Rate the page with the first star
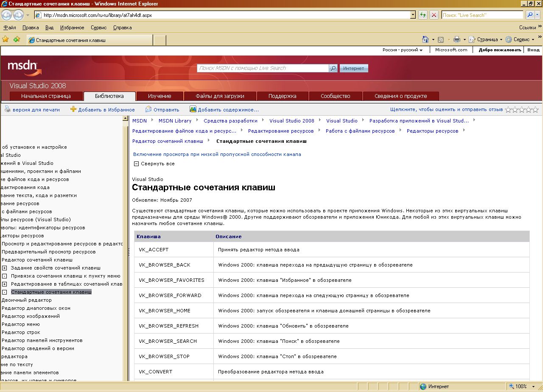Screen dimensions: 543x392 tap(508, 109)
